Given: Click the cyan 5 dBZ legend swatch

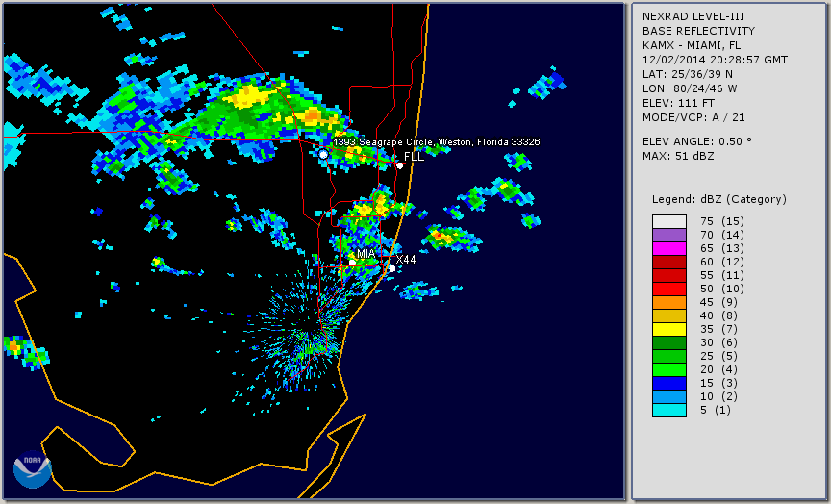Looking at the screenshot, I should [669, 410].
